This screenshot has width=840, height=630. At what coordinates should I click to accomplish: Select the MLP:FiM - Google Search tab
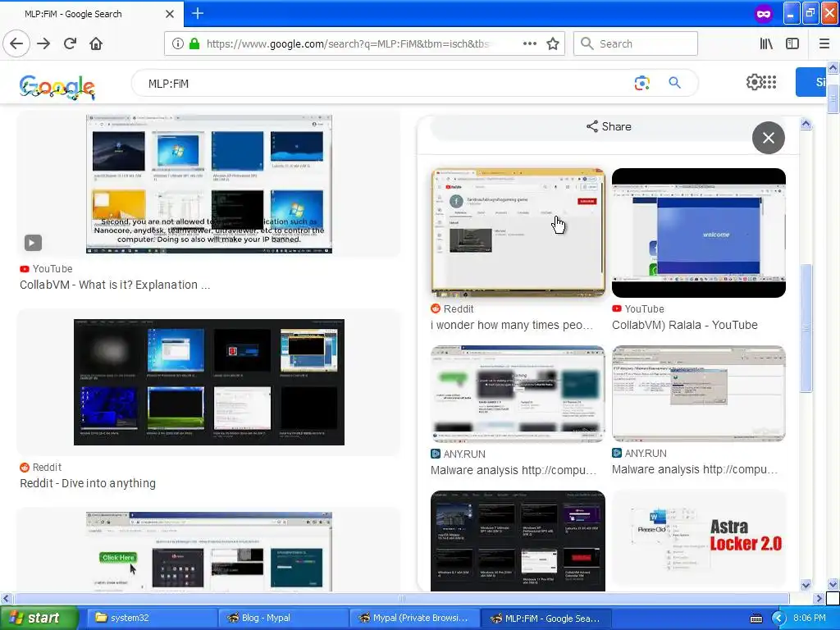pyautogui.click(x=91, y=14)
